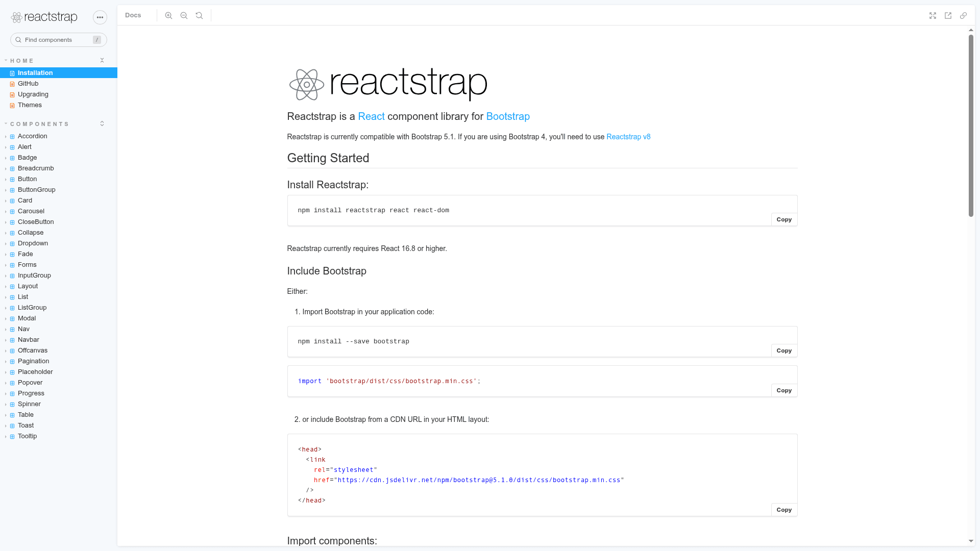Open the sidebar shortcuts menu button

point(100,17)
